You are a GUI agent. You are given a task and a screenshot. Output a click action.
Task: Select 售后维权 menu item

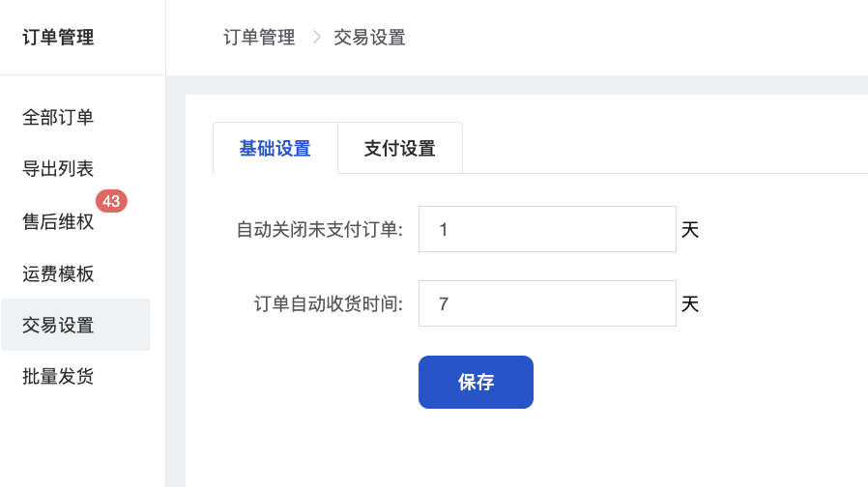pyautogui.click(x=58, y=222)
